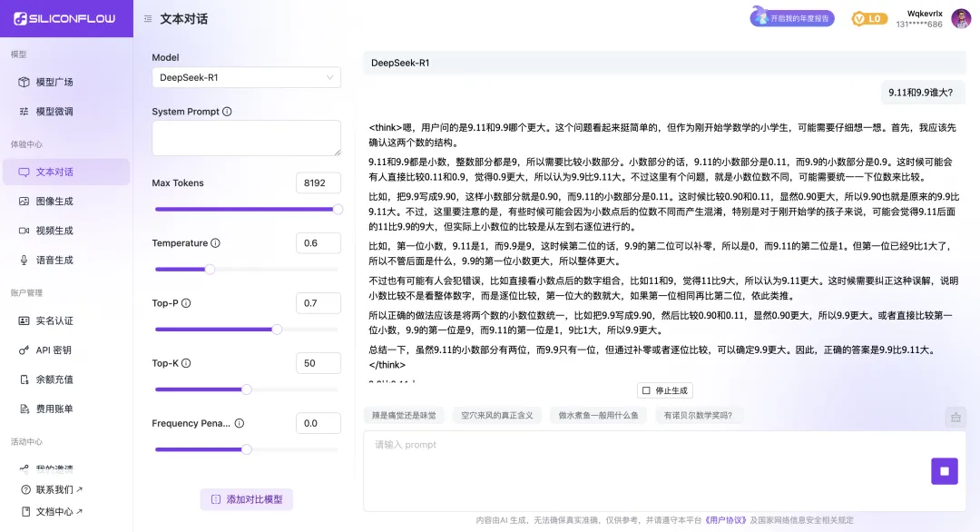The image size is (980, 532).
Task: Click the DeepSeek-R1 chat header
Action: (664, 63)
